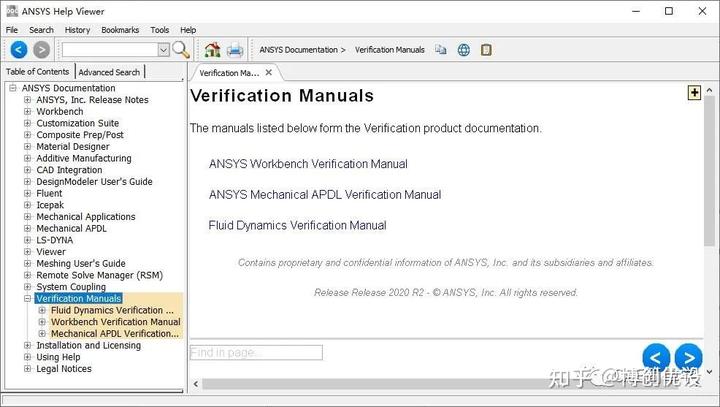Viewport: 720px width, 407px height.
Task: Go to next page blue round button
Action: 689,357
